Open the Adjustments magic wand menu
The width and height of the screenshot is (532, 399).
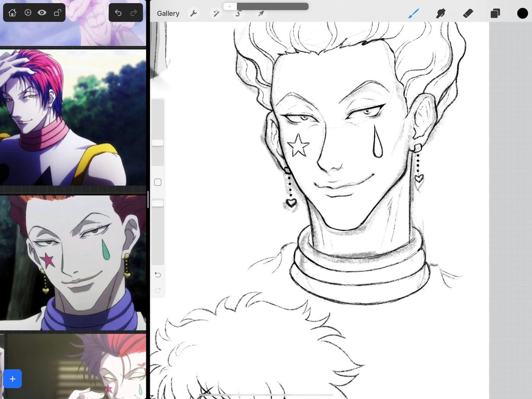(216, 13)
